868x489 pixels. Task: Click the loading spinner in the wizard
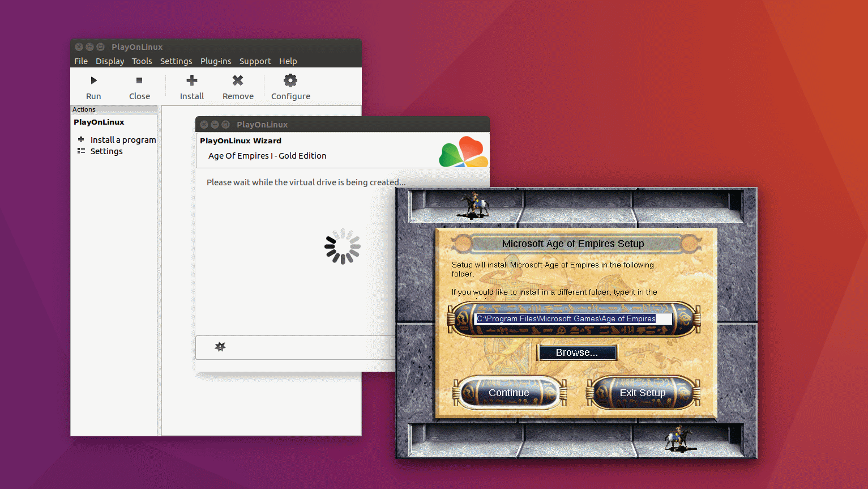[342, 246]
